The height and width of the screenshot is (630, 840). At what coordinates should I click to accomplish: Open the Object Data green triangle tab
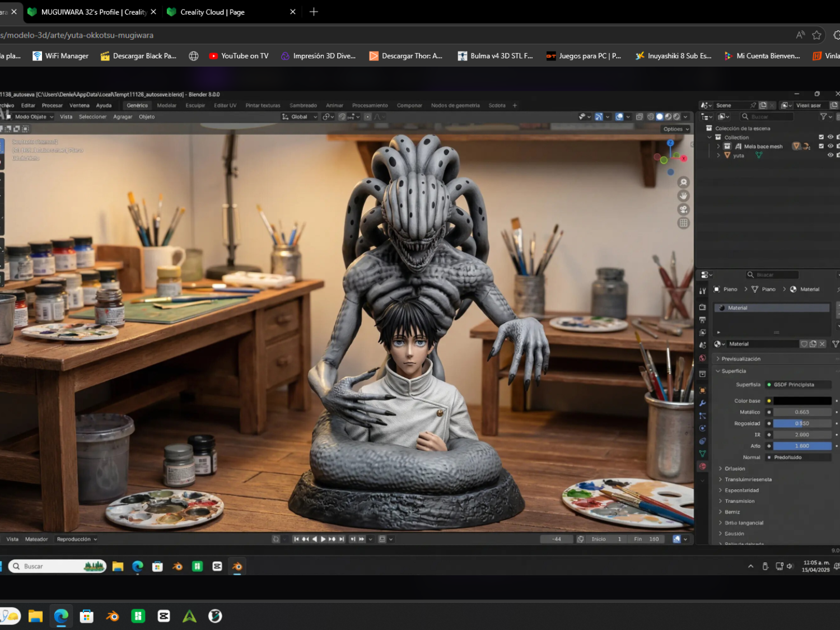(x=703, y=454)
